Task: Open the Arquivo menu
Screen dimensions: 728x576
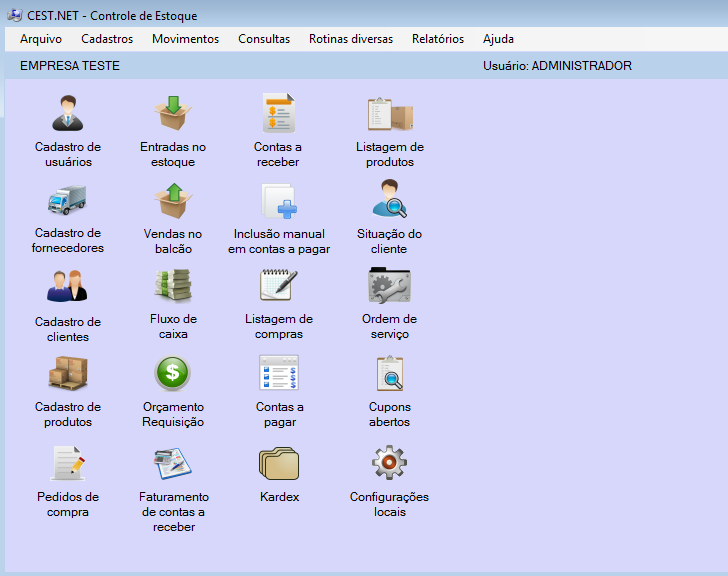Action: [41, 39]
